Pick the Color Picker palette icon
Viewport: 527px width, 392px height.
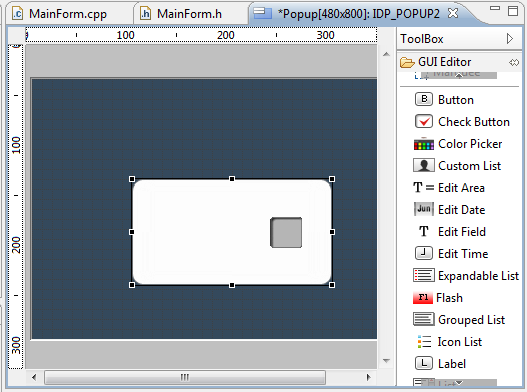tap(423, 144)
